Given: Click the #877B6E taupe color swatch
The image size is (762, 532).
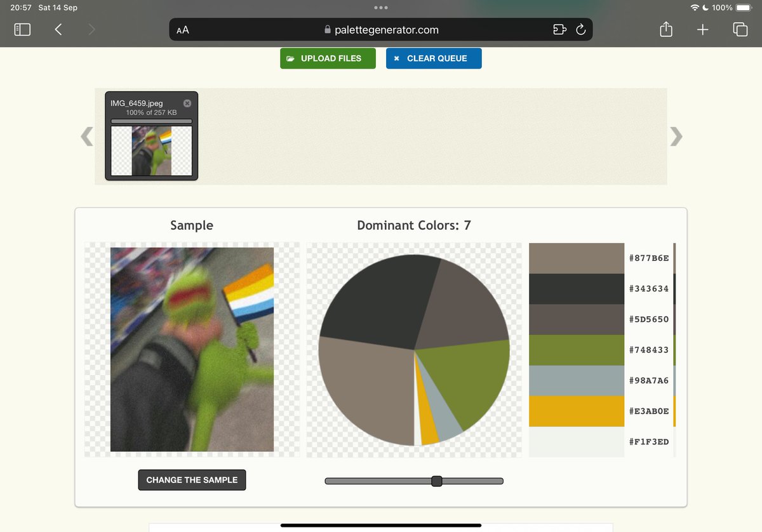Looking at the screenshot, I should coord(577,258).
